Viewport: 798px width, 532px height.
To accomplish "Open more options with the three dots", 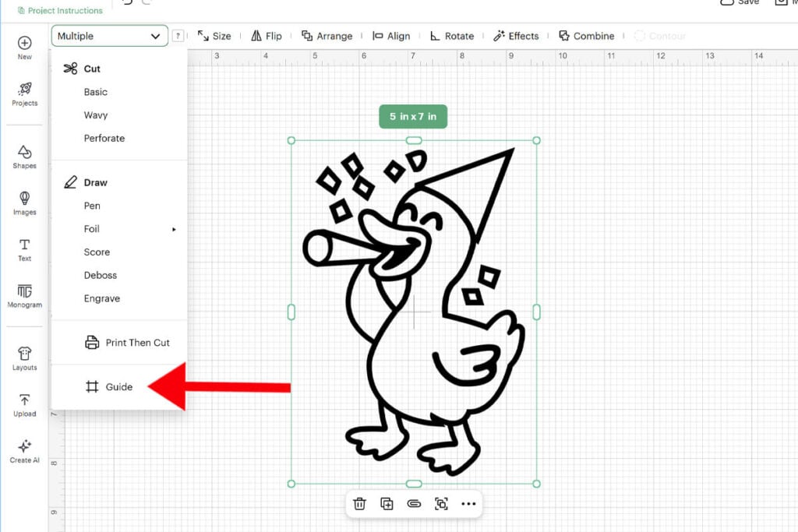I will tap(468, 503).
